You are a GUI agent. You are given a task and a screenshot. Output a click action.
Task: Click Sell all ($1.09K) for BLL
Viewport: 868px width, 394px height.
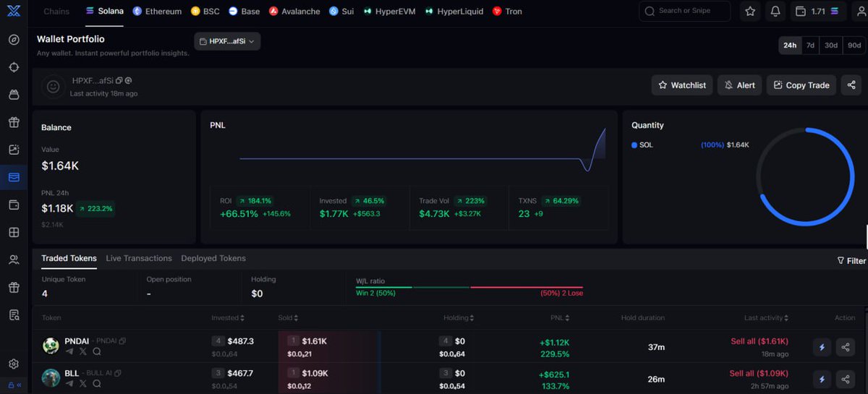point(759,373)
